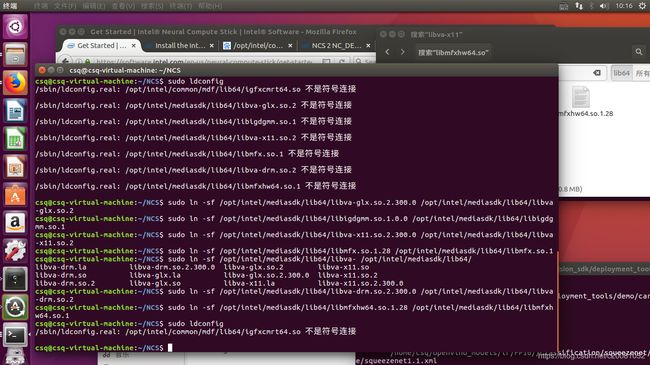650x365 pixels.
Task: Click the terminal line mentioning libigdgmm.so.1 不是符号连接
Action: click(193, 122)
